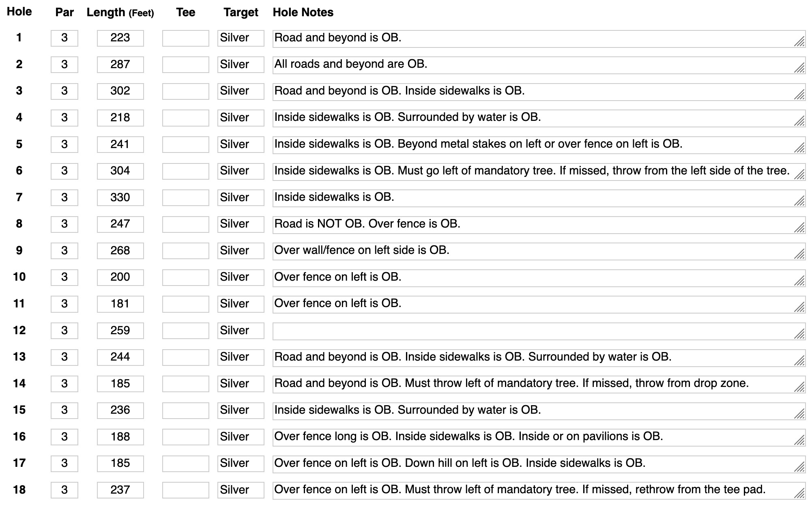The image size is (812, 507).
Task: Click the Length field showing 181
Action: pyautogui.click(x=120, y=304)
